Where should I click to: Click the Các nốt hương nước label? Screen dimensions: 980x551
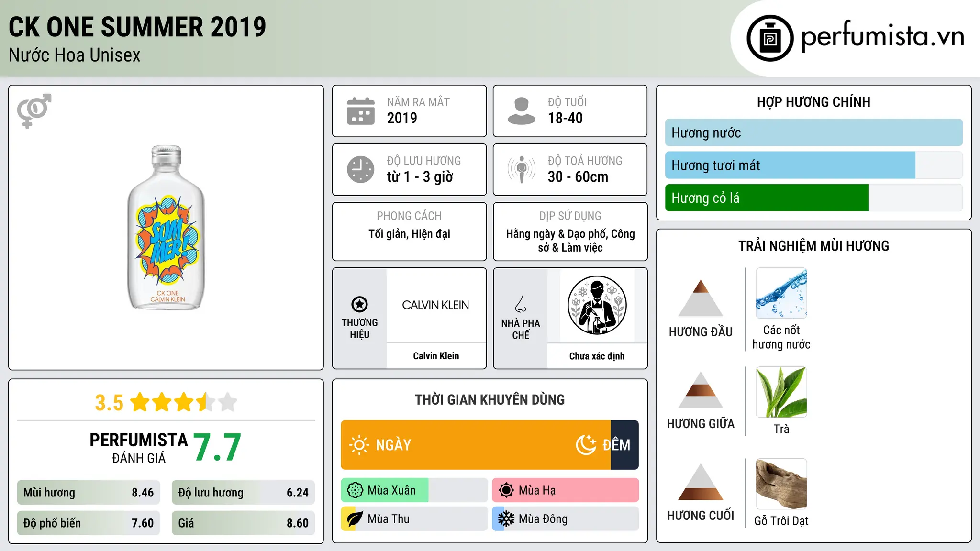click(x=781, y=337)
